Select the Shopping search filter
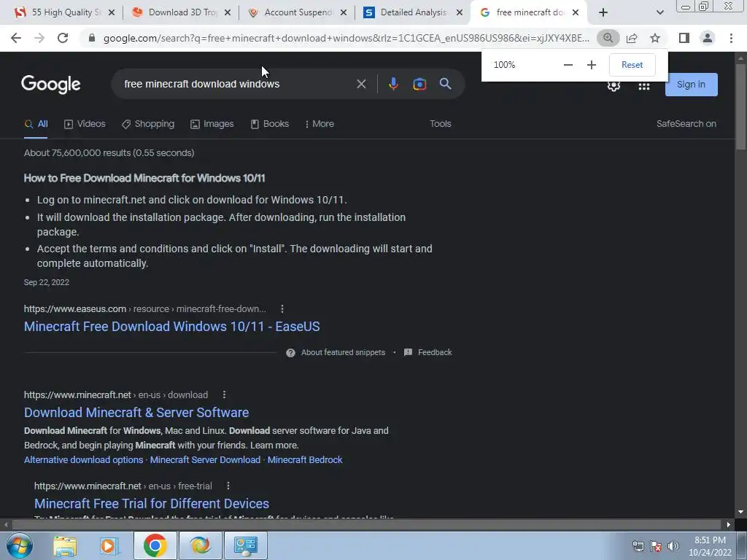The height and width of the screenshot is (560, 747). (147, 124)
